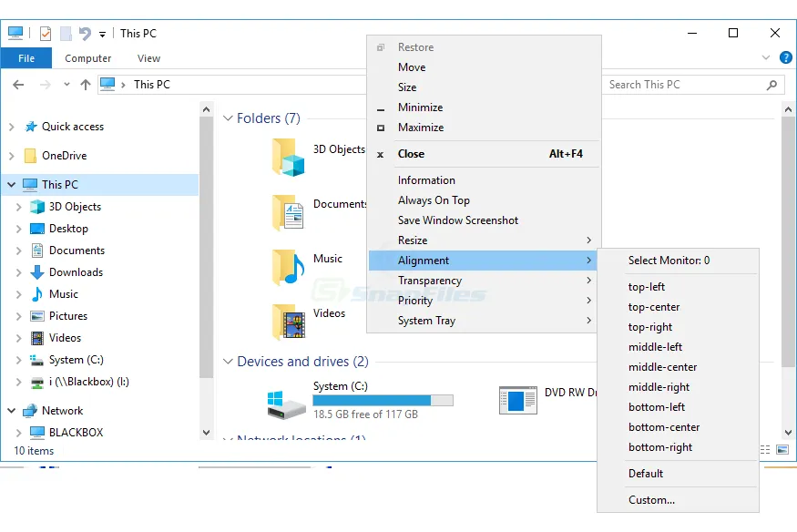797x532 pixels.
Task: Click the Music folder icon in content pane
Action: [x=288, y=267]
